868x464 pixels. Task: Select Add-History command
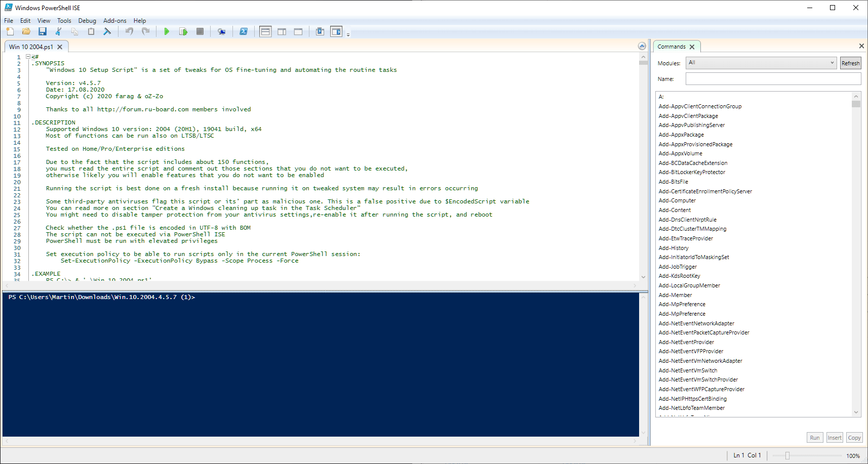click(674, 248)
